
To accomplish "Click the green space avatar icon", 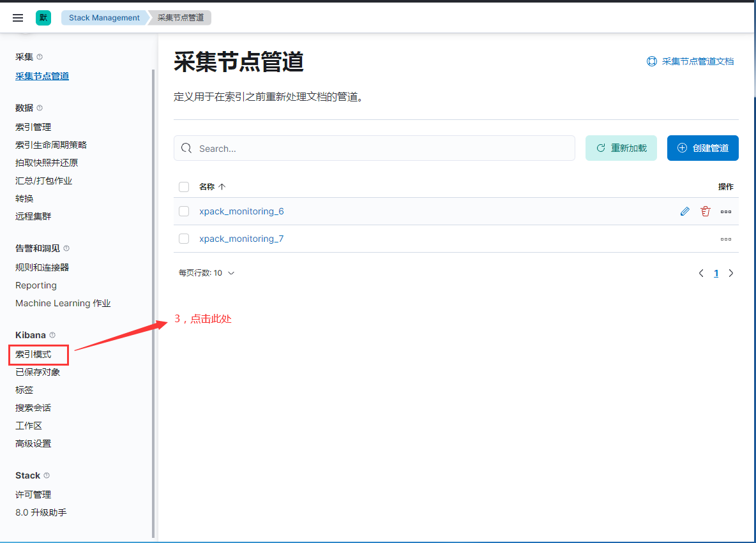I will (43, 17).
